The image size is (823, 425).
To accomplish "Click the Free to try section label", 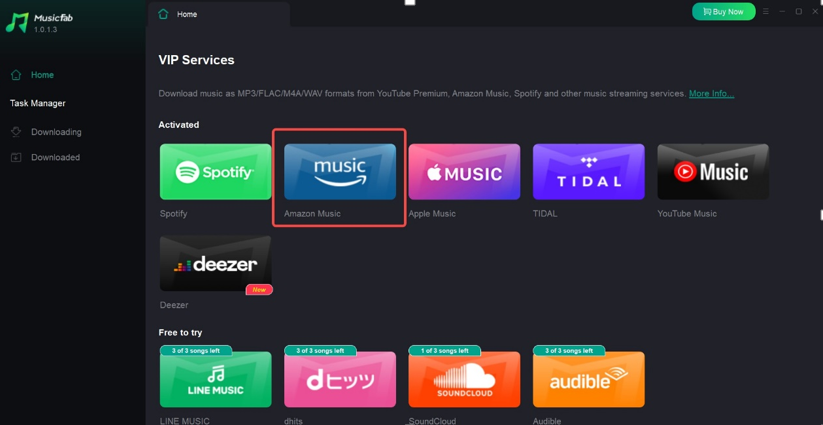I will click(180, 333).
